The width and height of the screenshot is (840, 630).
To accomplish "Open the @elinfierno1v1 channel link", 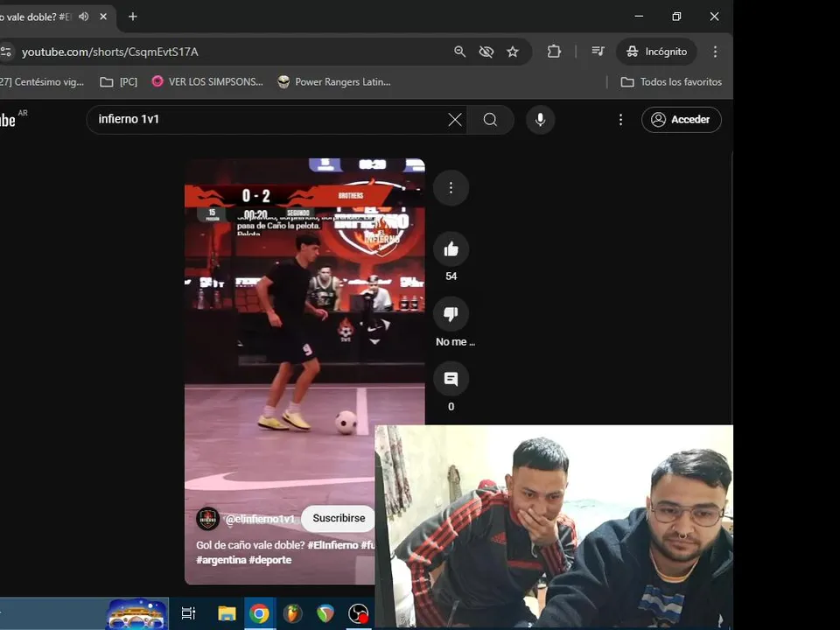I will [260, 519].
